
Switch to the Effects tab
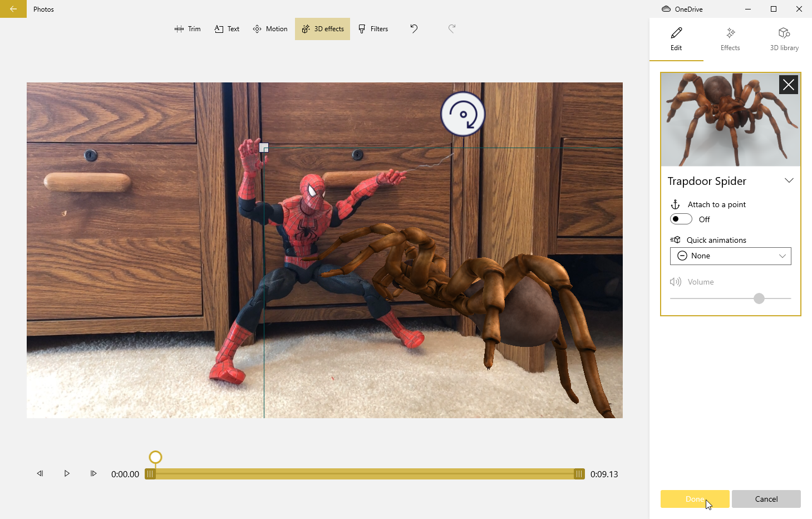point(730,39)
